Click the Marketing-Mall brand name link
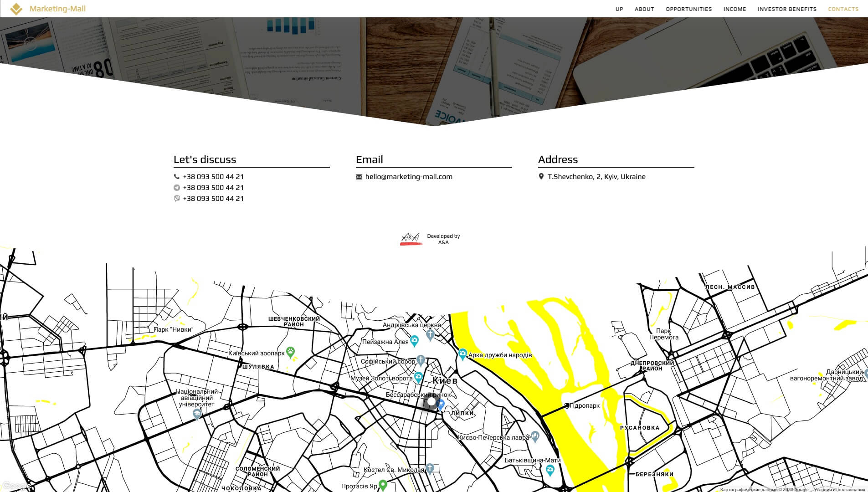Screen dimensions: 868x492 pyautogui.click(x=57, y=9)
